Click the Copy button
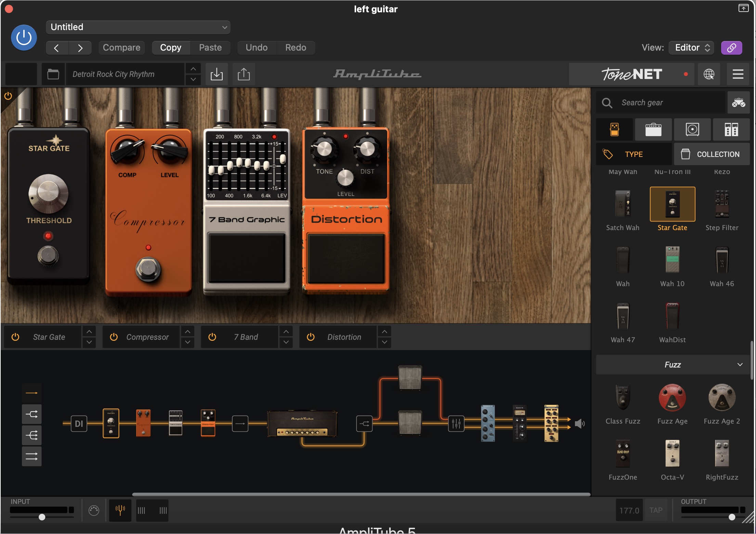 171,48
